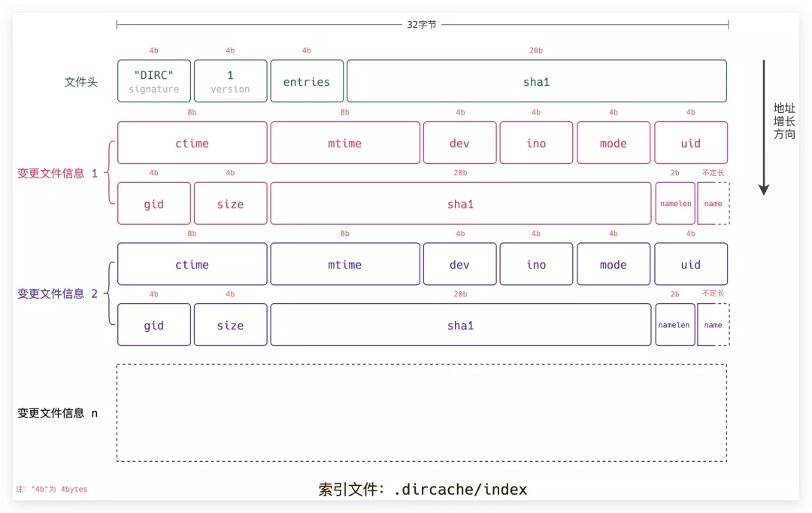Click the purple dashed name box of entry 2
This screenshot has height=513, width=812.
714,324
